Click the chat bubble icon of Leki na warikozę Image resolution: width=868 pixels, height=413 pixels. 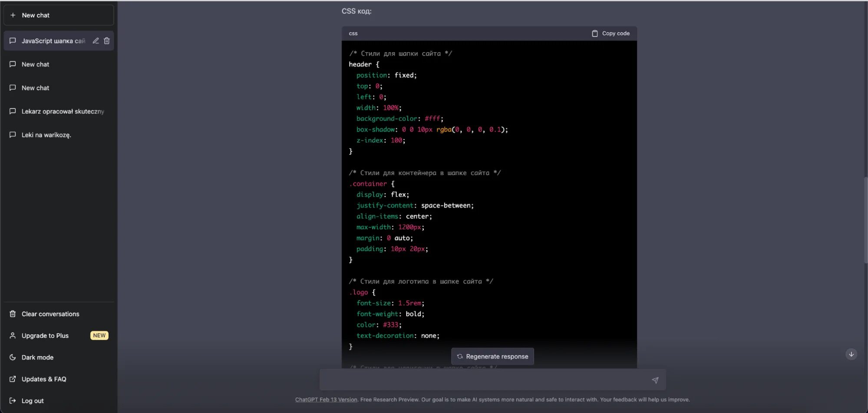(x=13, y=135)
